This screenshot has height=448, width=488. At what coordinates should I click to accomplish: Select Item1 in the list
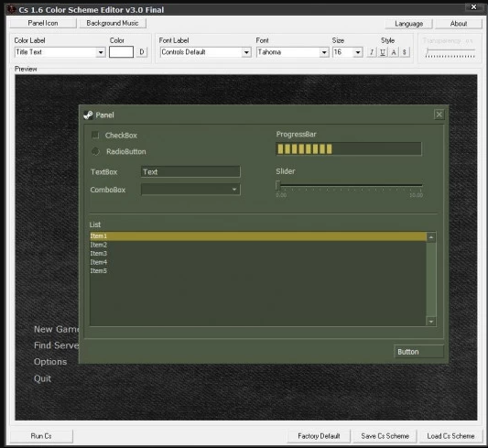(x=258, y=236)
